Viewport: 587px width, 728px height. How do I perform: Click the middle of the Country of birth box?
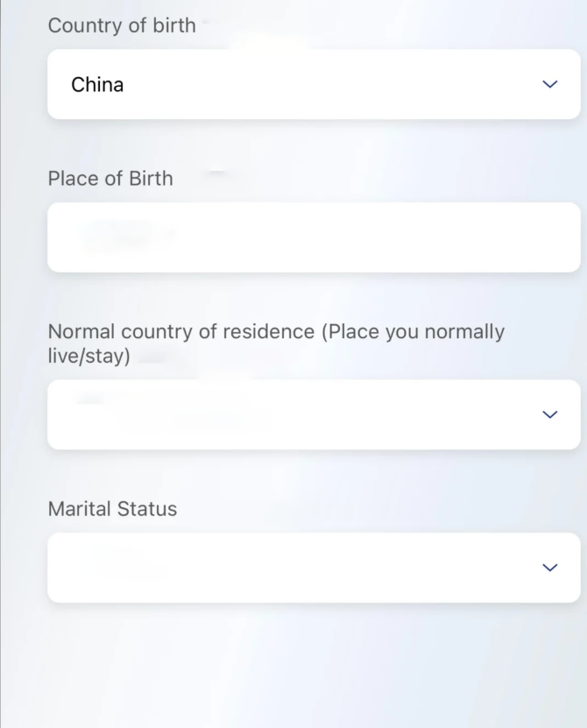coord(314,84)
